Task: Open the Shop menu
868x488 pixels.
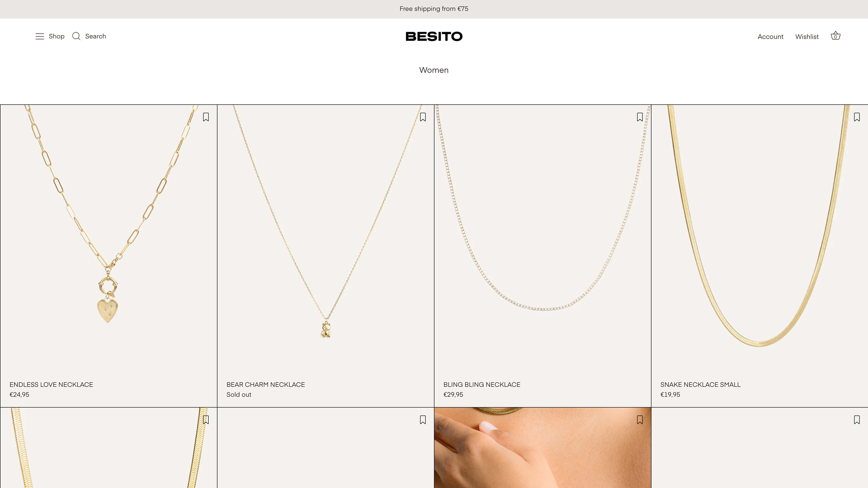Action: click(57, 36)
